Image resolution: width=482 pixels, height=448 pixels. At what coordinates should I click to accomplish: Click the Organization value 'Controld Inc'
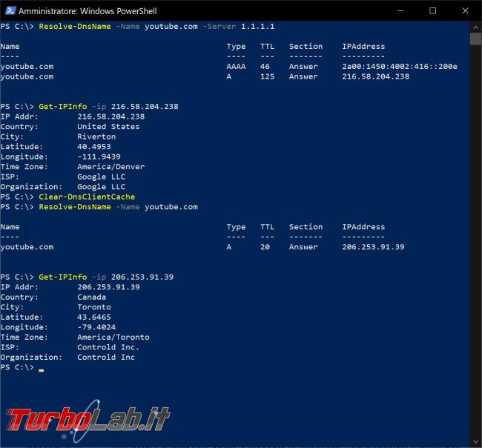(106, 358)
